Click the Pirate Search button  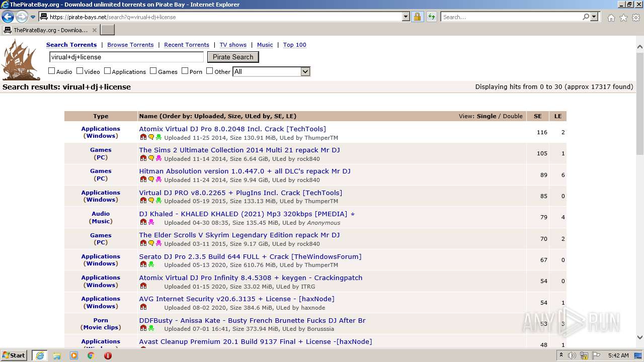[x=233, y=57]
